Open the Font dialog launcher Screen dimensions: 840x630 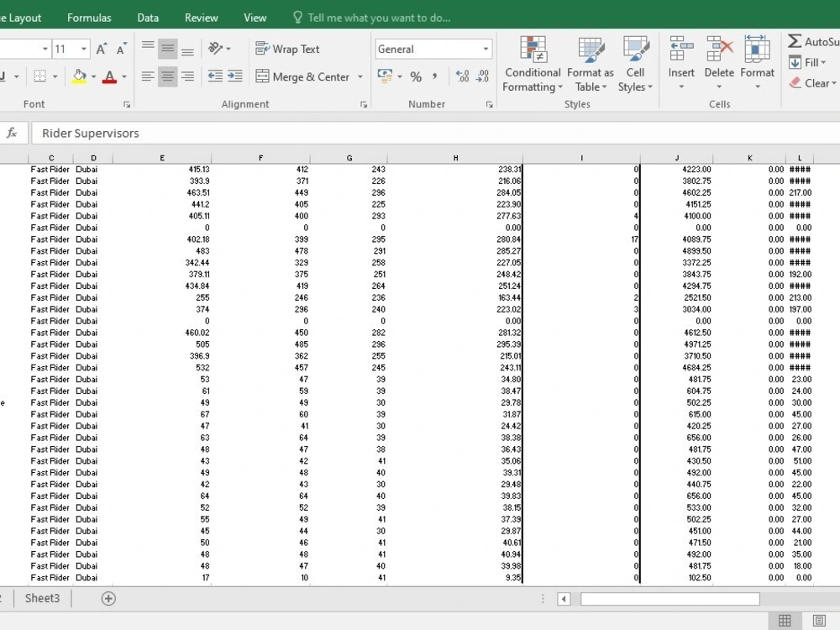click(127, 104)
